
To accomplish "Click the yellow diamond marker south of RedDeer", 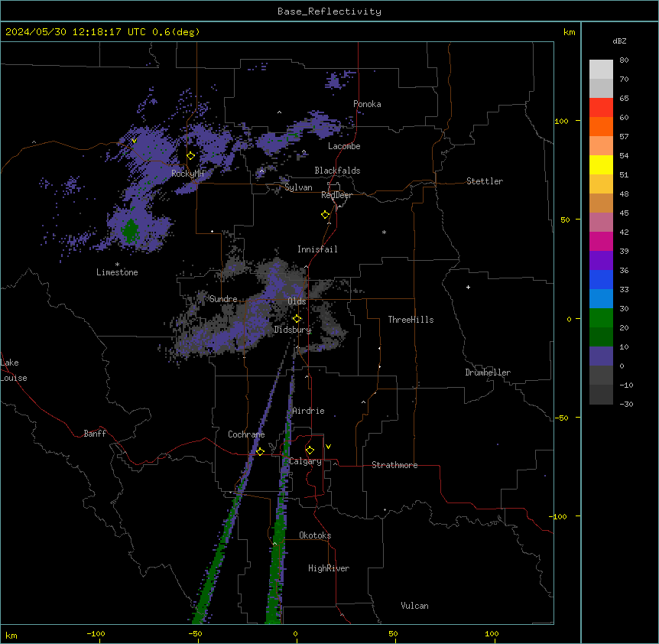I will pyautogui.click(x=326, y=215).
